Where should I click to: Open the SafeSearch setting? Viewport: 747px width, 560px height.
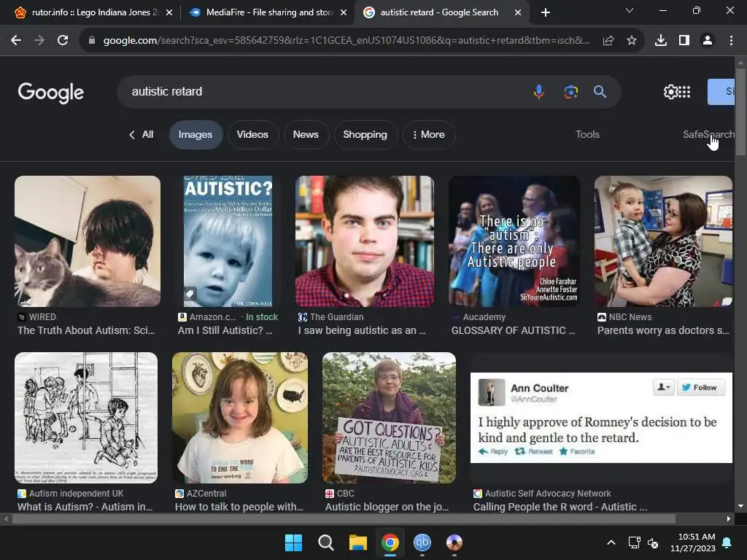[708, 135]
